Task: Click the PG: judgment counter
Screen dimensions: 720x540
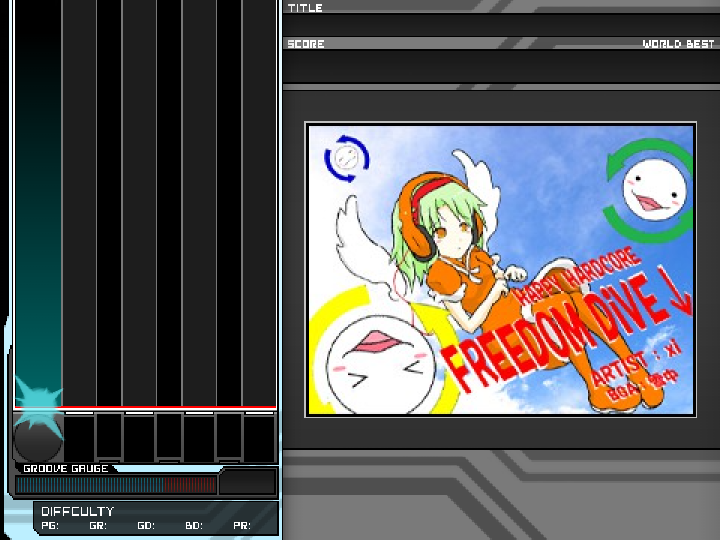Action: pos(50,526)
